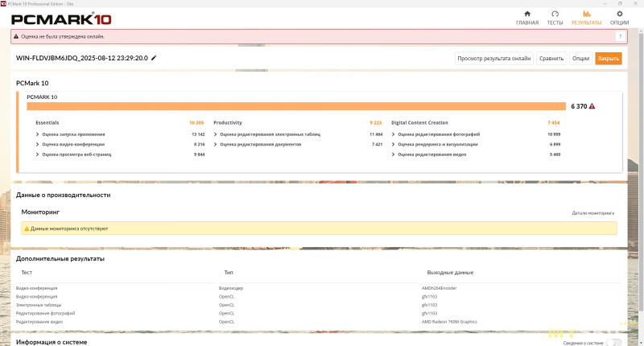The height and width of the screenshot is (346, 644).
Task: Click the question mark in the pink warning banner
Action: click(620, 36)
